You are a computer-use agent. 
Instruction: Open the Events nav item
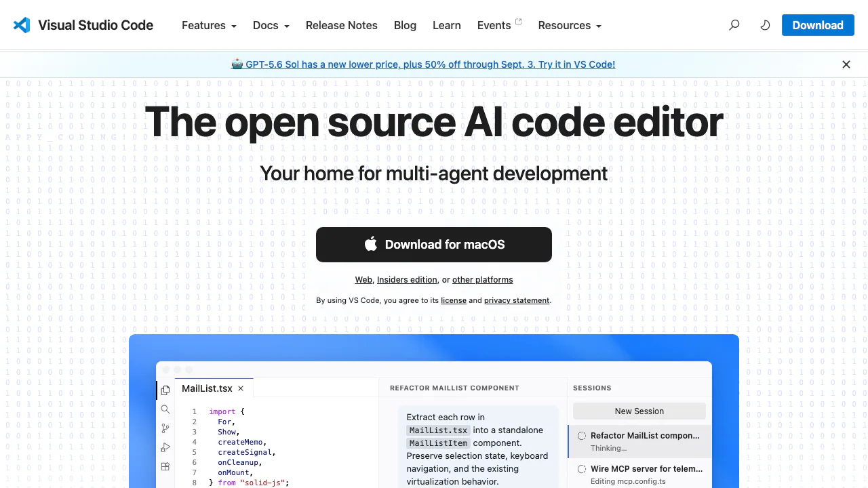(494, 25)
